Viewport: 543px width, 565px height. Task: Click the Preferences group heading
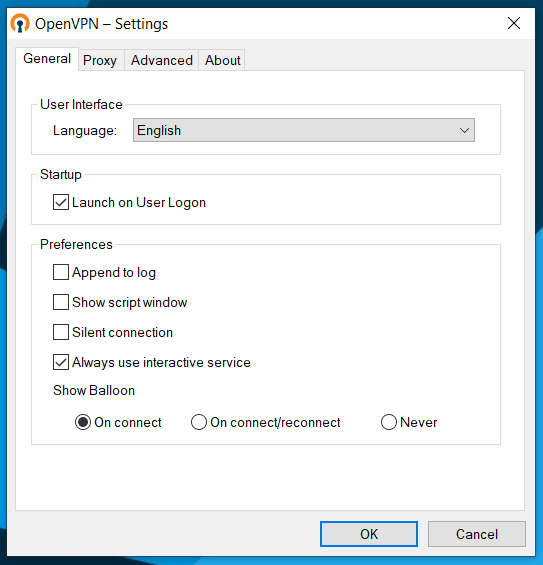tap(76, 244)
